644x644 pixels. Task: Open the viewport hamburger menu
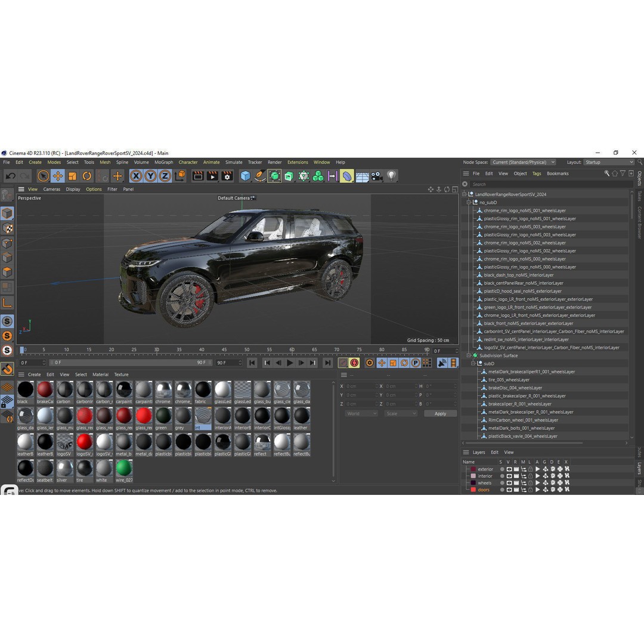pyautogui.click(x=21, y=190)
